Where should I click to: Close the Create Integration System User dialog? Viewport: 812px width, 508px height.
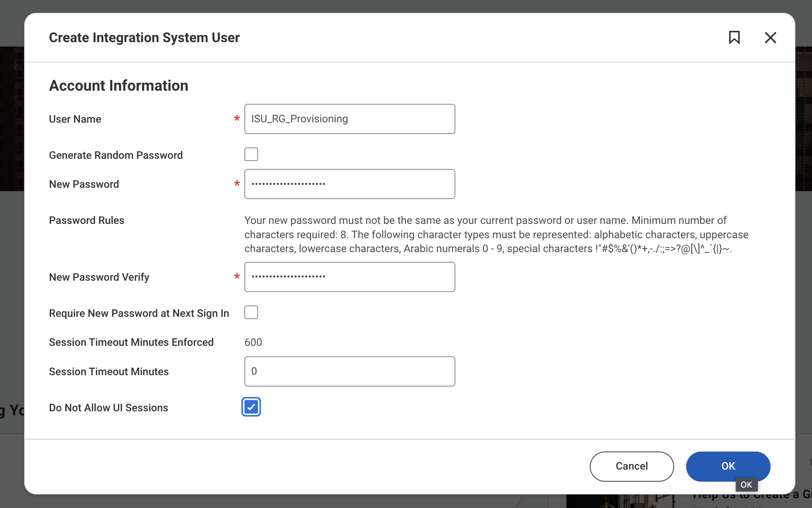click(x=771, y=38)
